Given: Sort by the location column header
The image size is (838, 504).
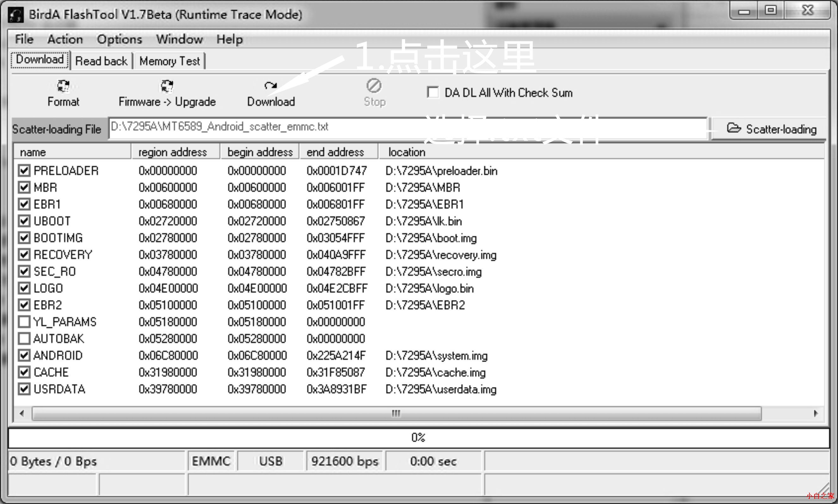Looking at the screenshot, I should (601, 152).
